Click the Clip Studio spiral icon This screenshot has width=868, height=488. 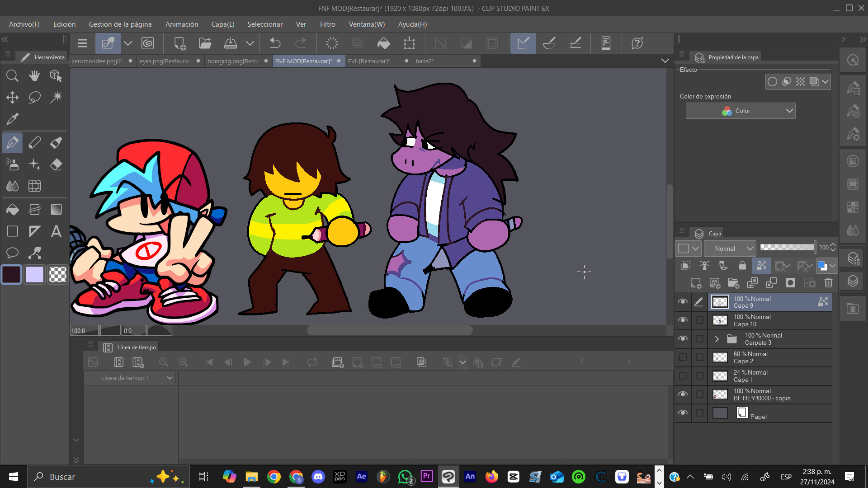(147, 43)
